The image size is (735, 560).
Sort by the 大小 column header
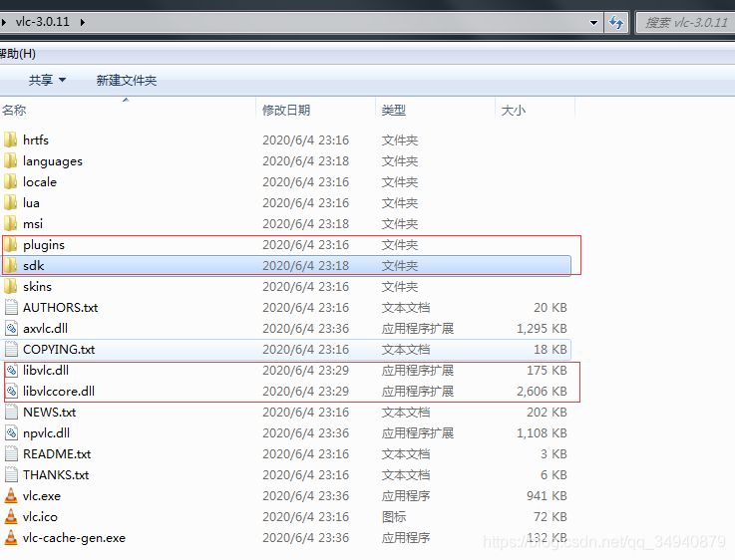(535, 110)
